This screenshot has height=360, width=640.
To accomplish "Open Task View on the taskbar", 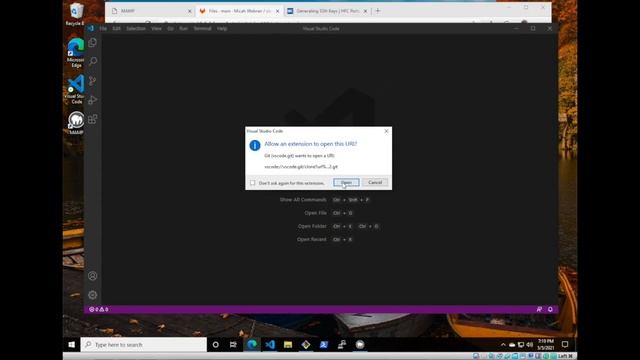I will point(233,344).
